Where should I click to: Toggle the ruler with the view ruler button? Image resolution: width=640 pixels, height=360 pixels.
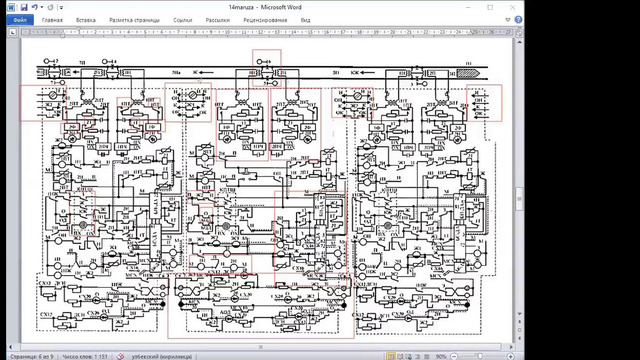coord(519,32)
